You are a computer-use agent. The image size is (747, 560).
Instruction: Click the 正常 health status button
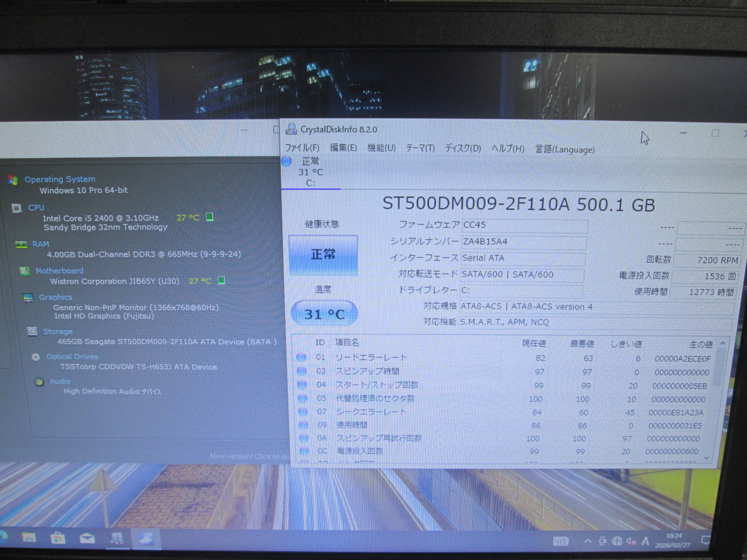tap(323, 255)
